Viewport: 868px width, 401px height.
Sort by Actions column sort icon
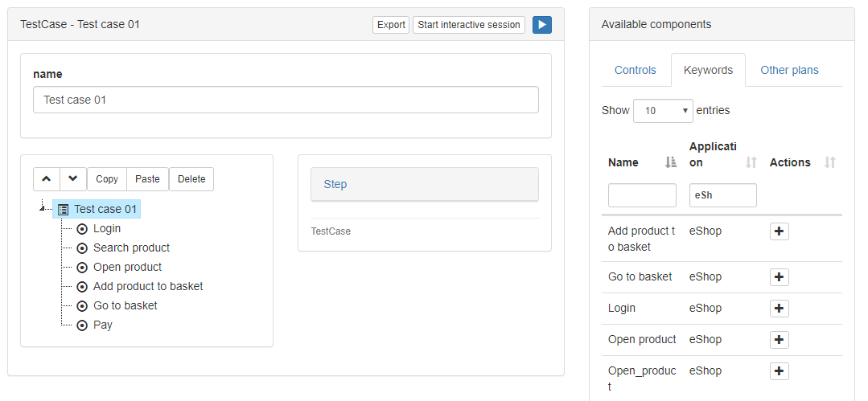click(830, 162)
